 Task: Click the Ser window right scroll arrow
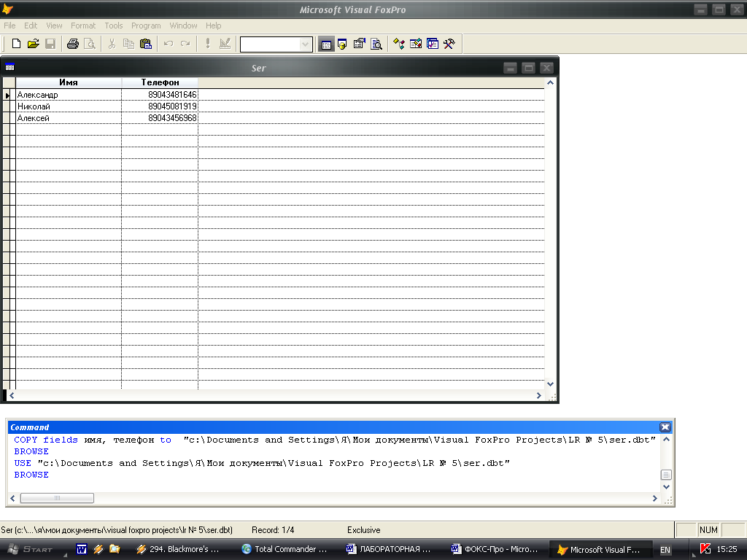(539, 395)
